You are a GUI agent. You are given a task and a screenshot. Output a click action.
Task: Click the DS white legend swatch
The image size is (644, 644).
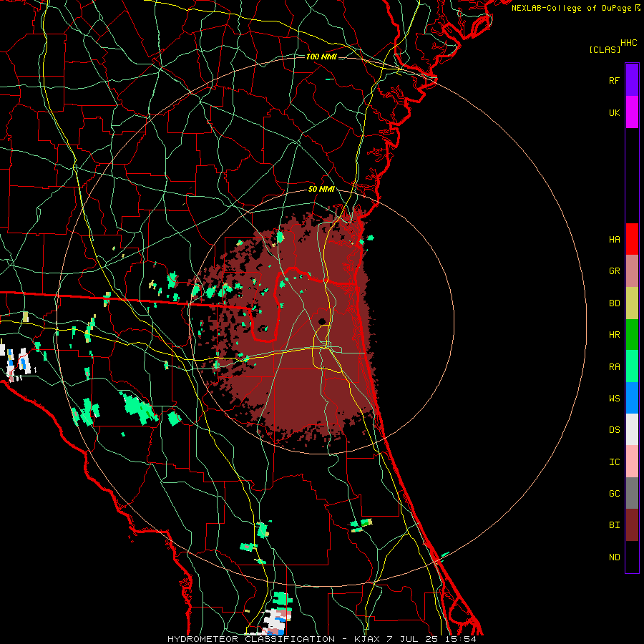pos(632,429)
